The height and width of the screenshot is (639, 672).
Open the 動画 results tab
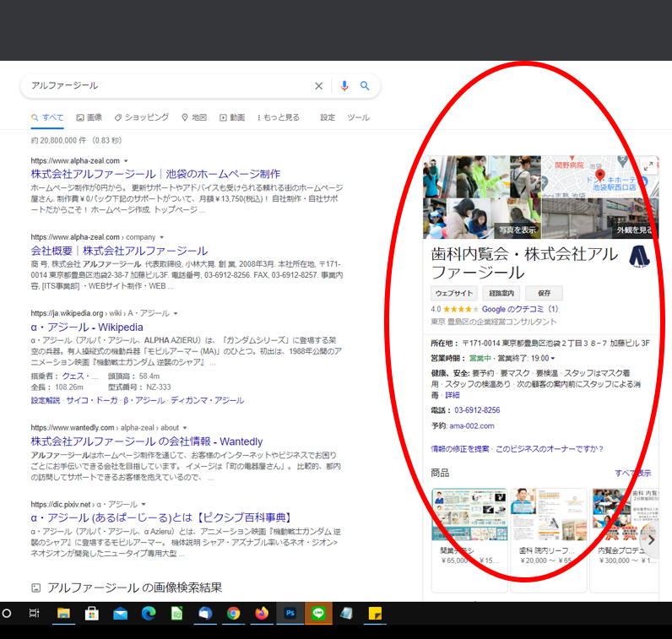232,117
